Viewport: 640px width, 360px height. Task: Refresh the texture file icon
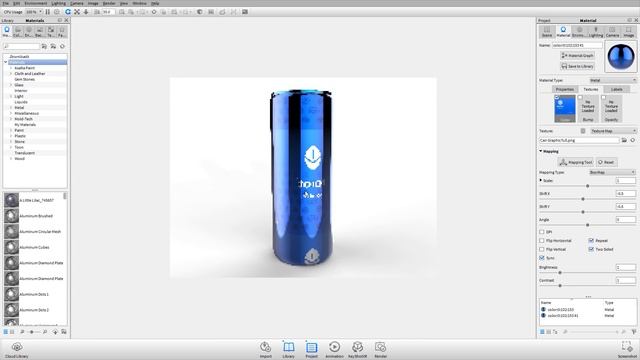click(633, 140)
